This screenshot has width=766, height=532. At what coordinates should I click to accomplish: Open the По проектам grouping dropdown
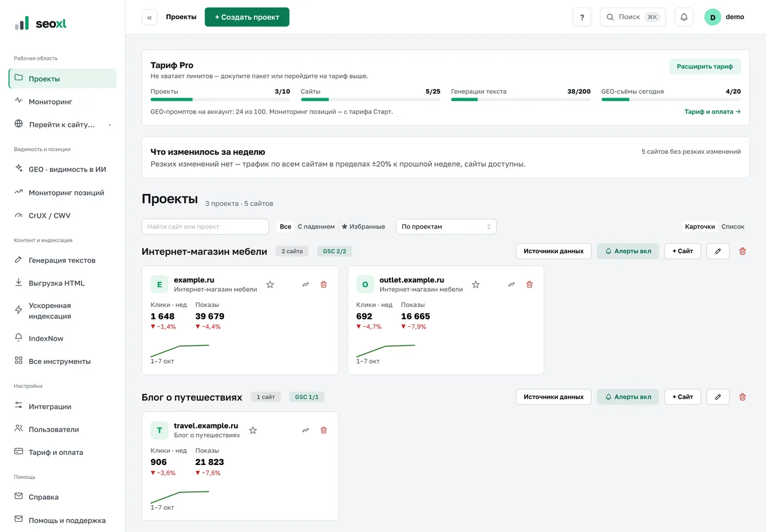click(446, 227)
